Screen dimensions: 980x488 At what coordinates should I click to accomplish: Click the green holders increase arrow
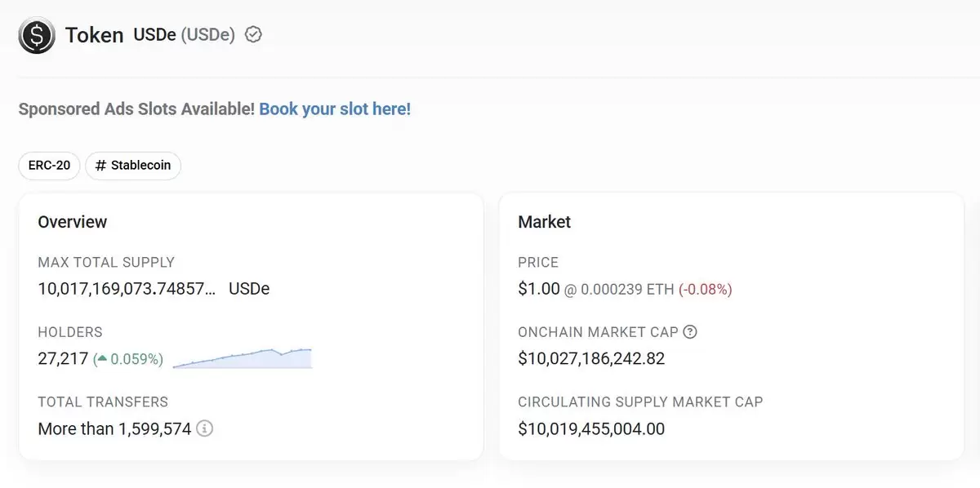point(102,359)
